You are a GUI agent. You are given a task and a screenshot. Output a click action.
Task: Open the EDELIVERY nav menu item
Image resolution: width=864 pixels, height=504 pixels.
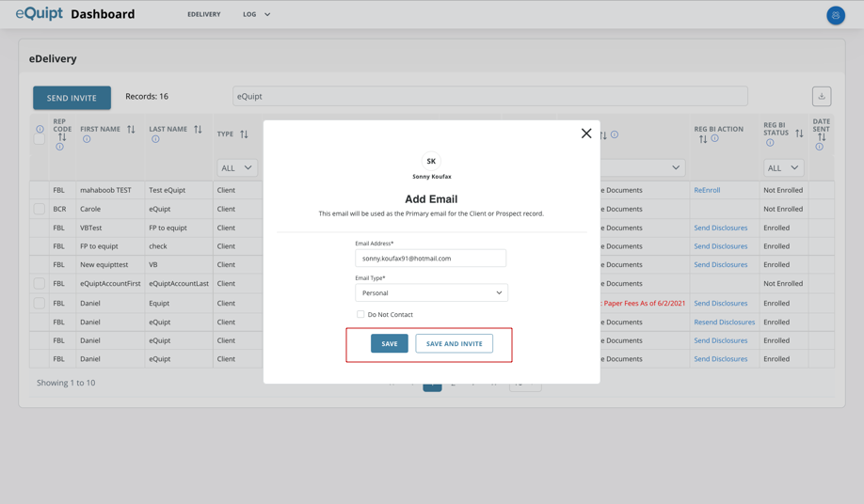pos(203,14)
